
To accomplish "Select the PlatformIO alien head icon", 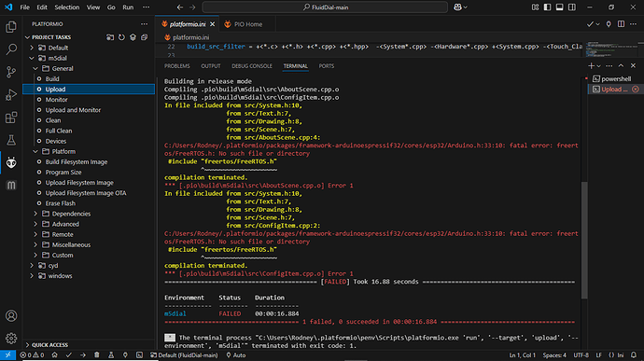I will click(11, 162).
